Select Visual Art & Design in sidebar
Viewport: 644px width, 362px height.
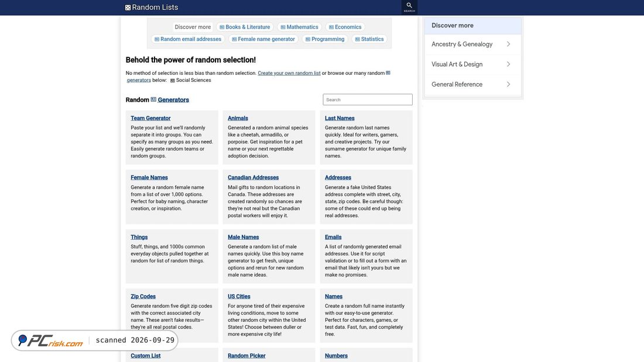pyautogui.click(x=472, y=64)
